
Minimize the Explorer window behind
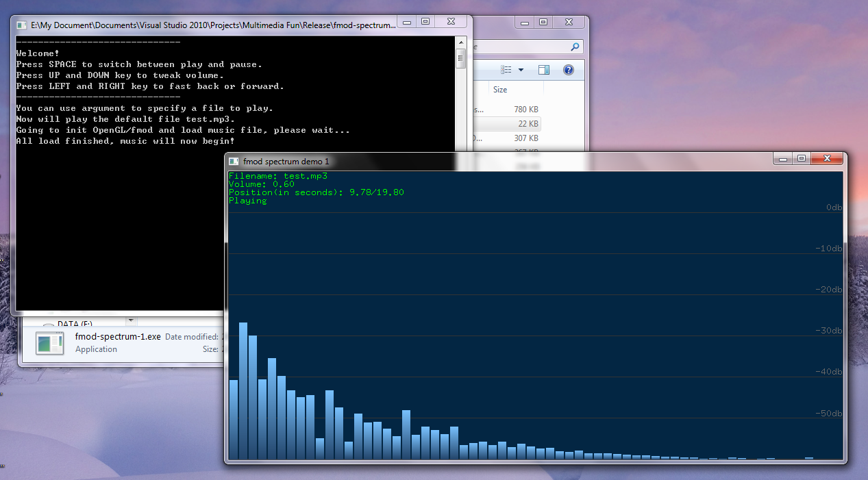coord(525,22)
